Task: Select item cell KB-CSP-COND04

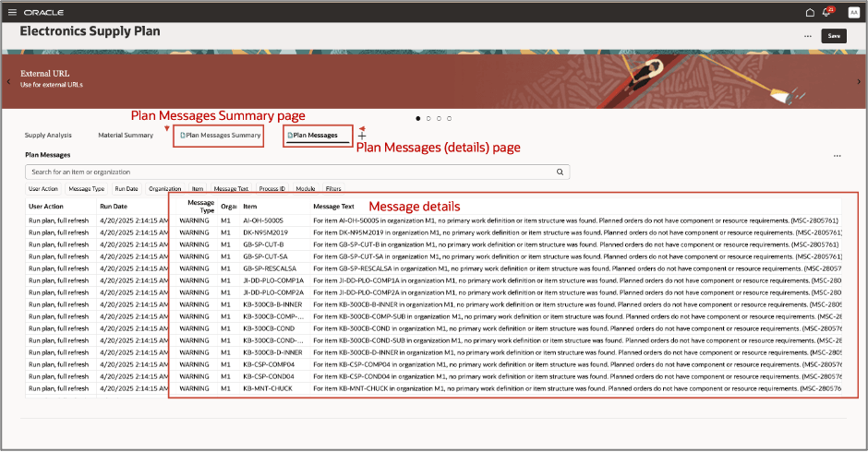Action: pyautogui.click(x=269, y=376)
